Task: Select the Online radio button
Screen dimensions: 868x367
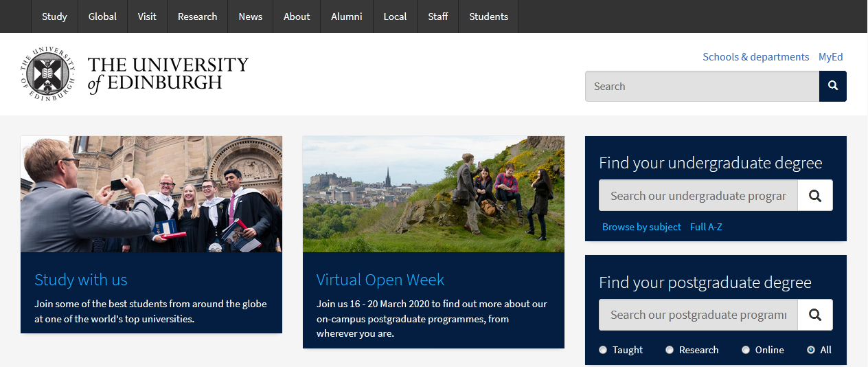Action: pyautogui.click(x=746, y=350)
